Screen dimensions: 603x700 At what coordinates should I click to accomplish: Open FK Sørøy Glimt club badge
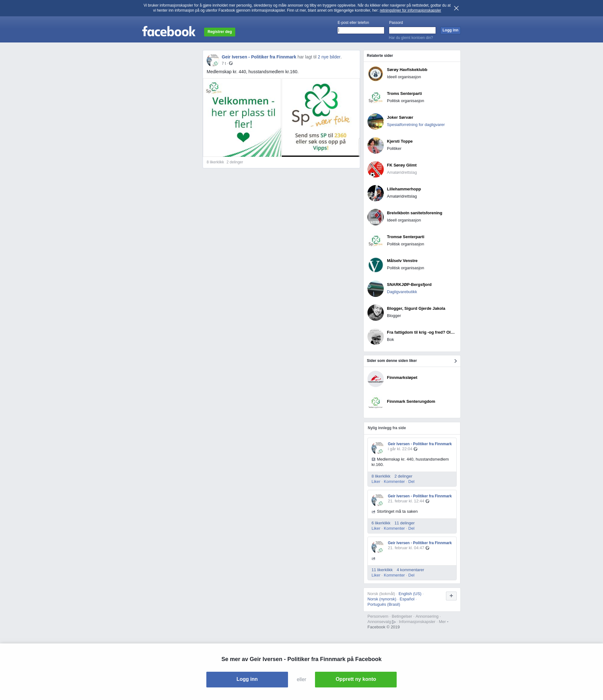[375, 169]
